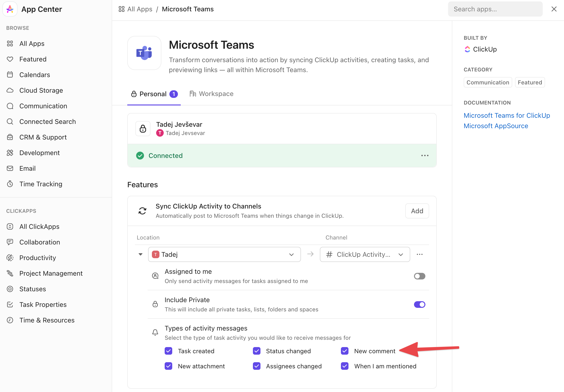Click the Collaboration icon in sidebar
The image size is (564, 392).
(x=10, y=242)
